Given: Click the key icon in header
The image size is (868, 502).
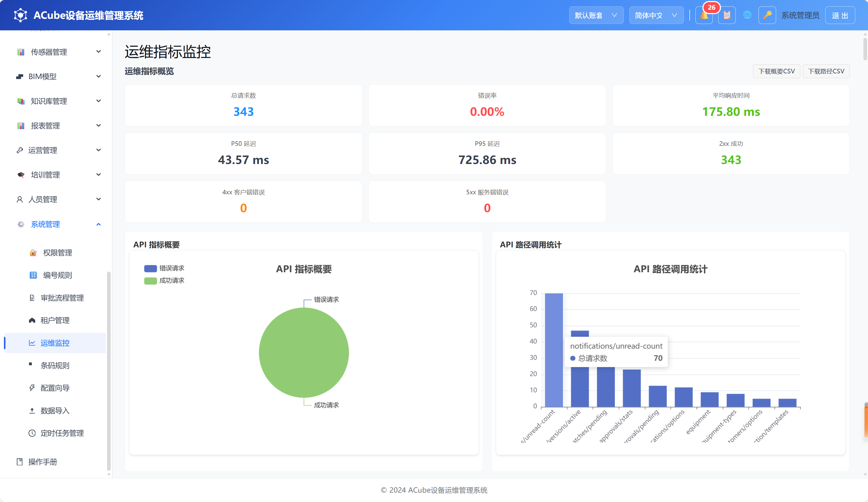Looking at the screenshot, I should click(x=767, y=15).
